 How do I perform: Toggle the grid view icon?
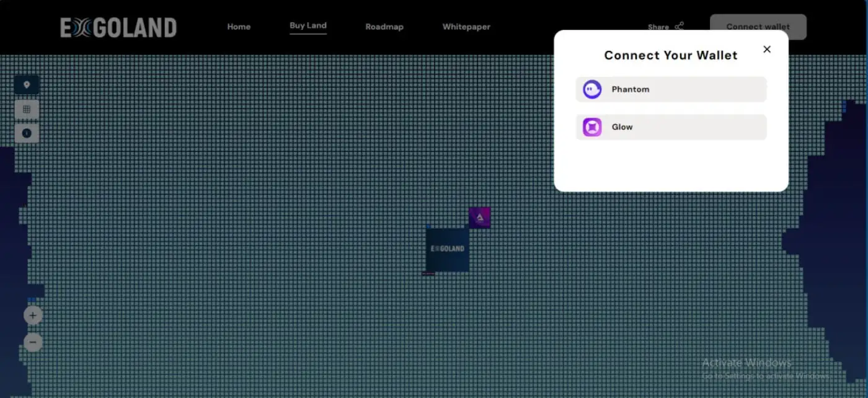(x=27, y=110)
